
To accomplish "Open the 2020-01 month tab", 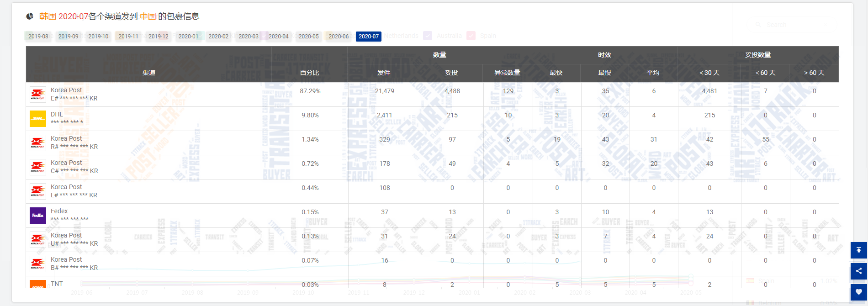I will tap(189, 37).
